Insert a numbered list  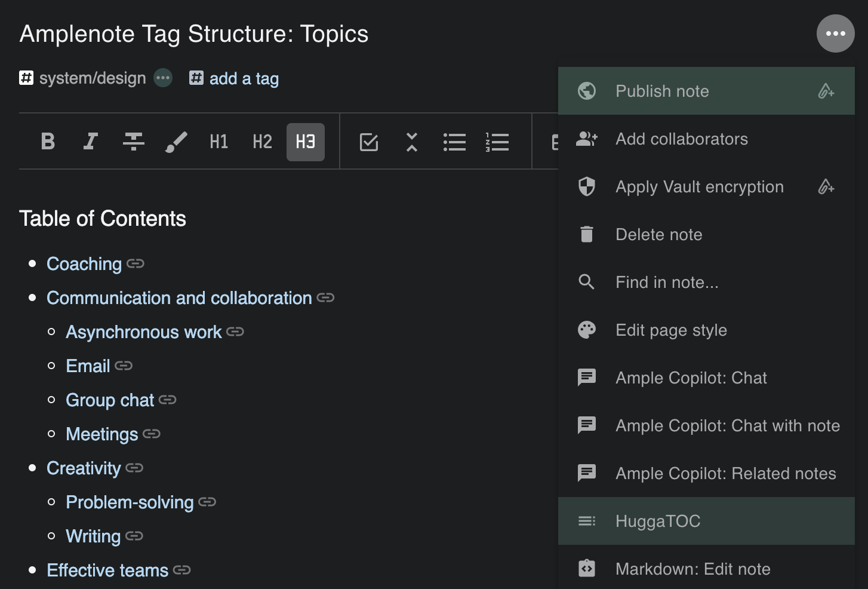497,142
